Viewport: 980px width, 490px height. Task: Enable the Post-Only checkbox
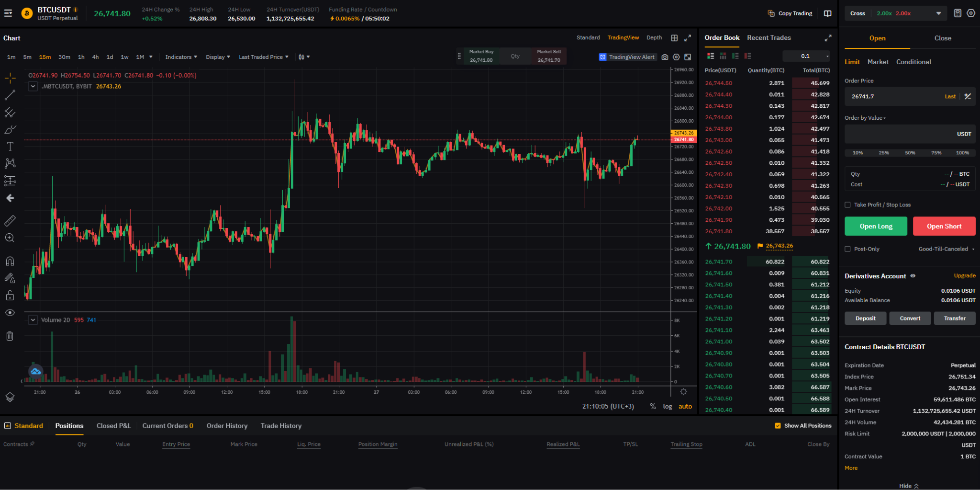847,249
